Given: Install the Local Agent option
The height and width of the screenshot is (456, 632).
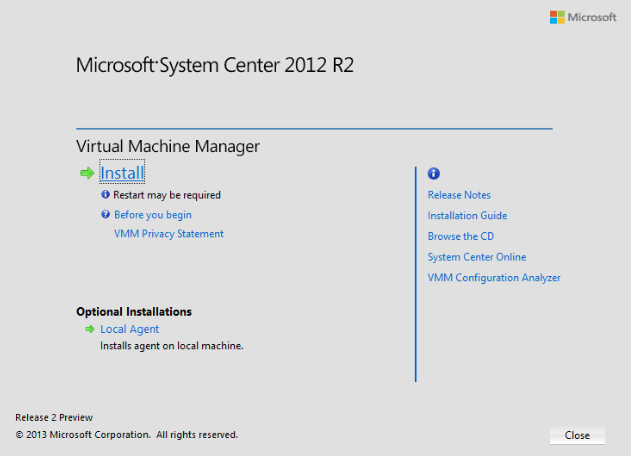Looking at the screenshot, I should coord(129,329).
